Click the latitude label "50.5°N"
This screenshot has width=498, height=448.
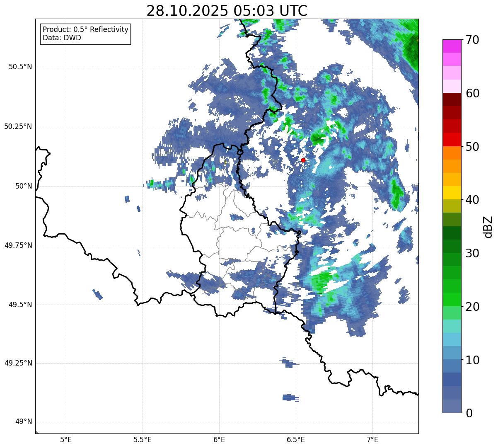click(20, 67)
